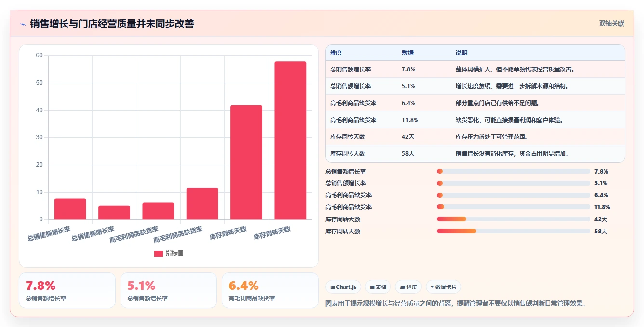644x327 pixels.
Task: Select the table cell reading 58天
Action: pos(408,153)
